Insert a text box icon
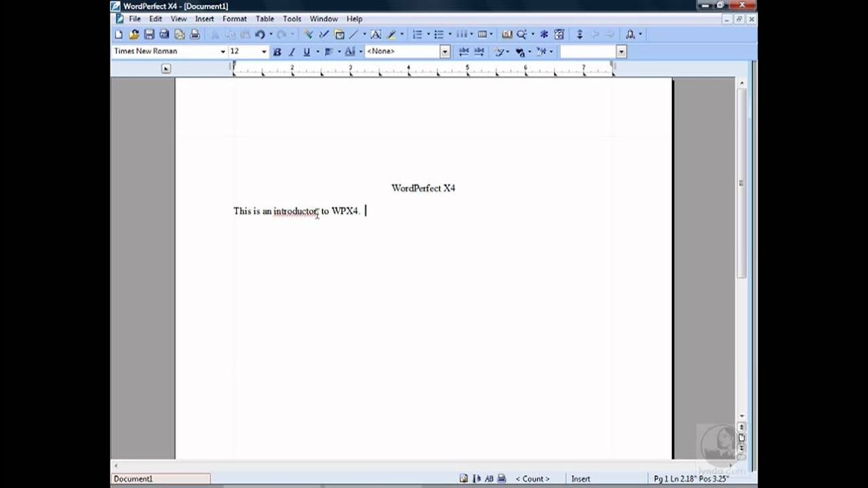The width and height of the screenshot is (868, 488). pyautogui.click(x=376, y=35)
